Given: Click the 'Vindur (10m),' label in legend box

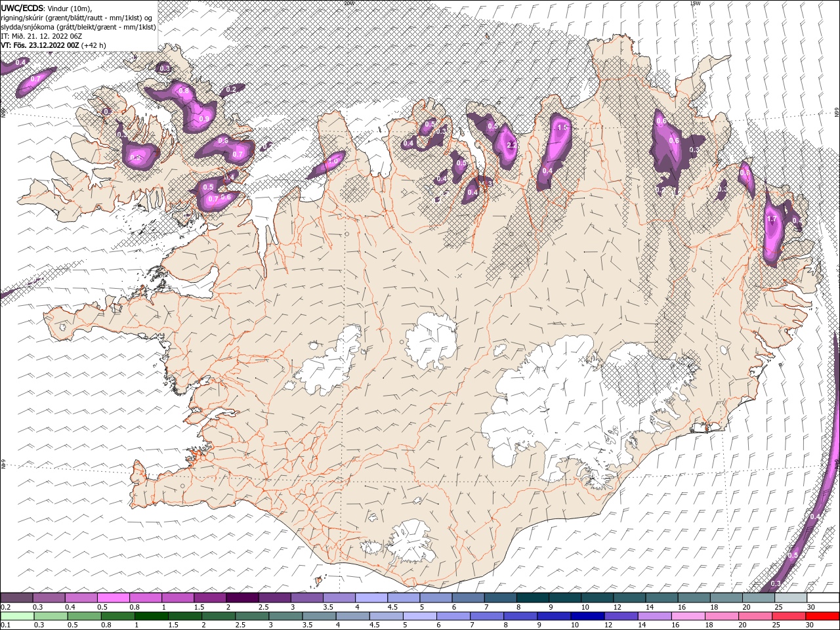Looking at the screenshot, I should point(70,8).
